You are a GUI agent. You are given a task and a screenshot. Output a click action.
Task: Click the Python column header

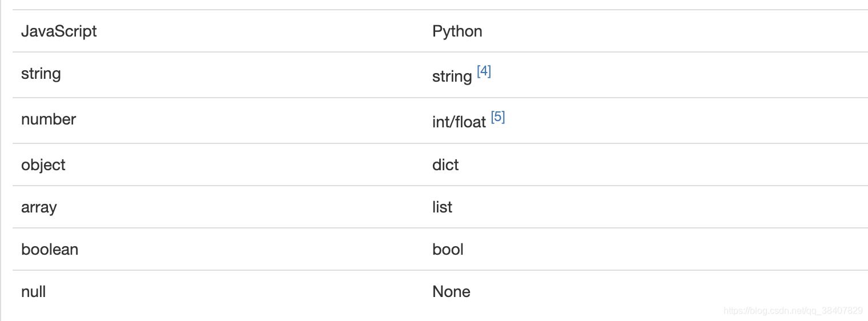point(457,31)
